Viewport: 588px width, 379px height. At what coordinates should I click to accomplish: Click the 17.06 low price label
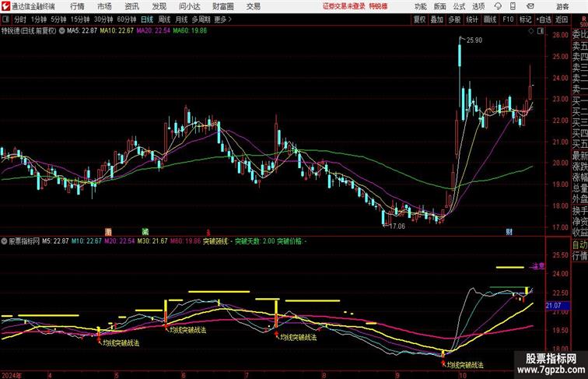coord(397,226)
